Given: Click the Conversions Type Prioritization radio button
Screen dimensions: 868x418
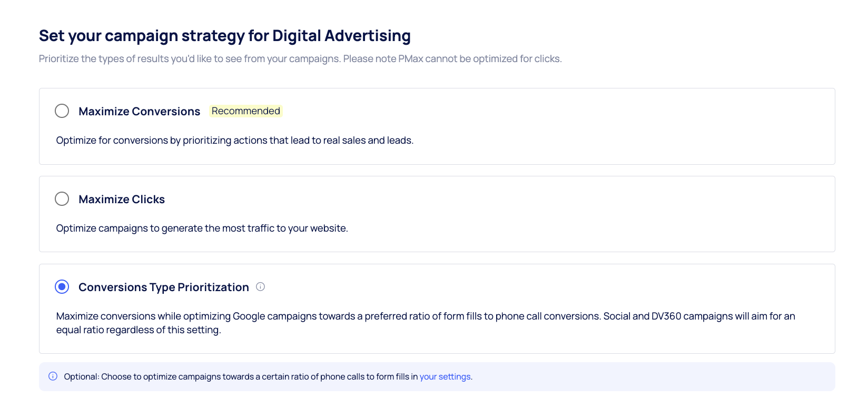Looking at the screenshot, I should (x=62, y=287).
